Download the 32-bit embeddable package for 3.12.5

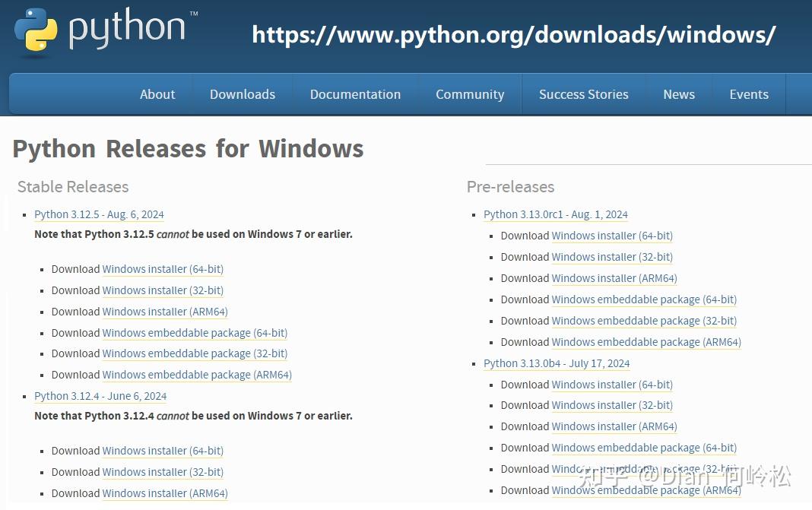coord(195,353)
